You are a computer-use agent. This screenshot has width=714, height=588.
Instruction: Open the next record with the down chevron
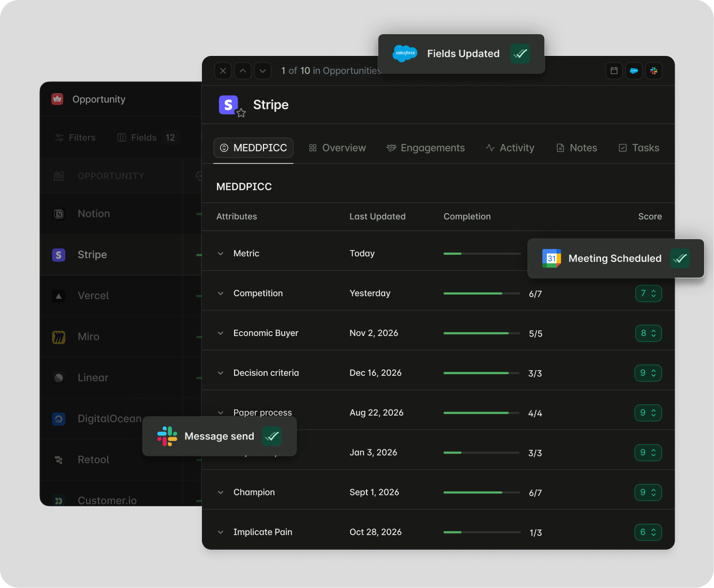point(263,71)
